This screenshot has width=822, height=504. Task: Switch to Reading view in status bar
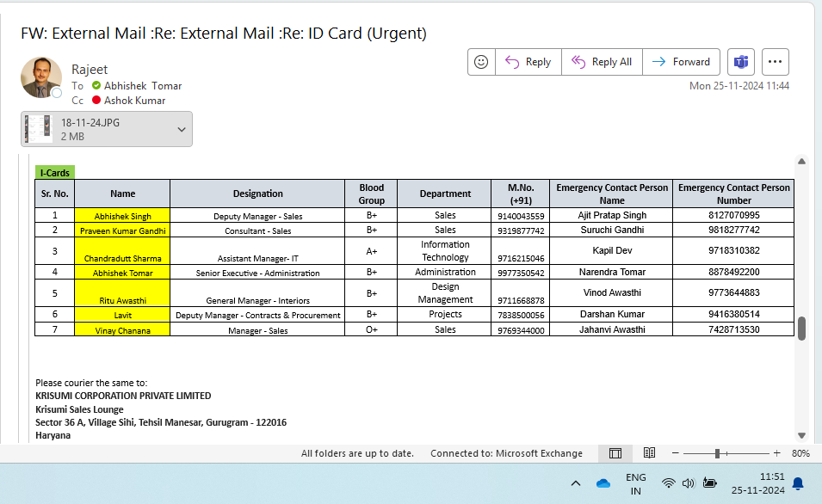649,453
